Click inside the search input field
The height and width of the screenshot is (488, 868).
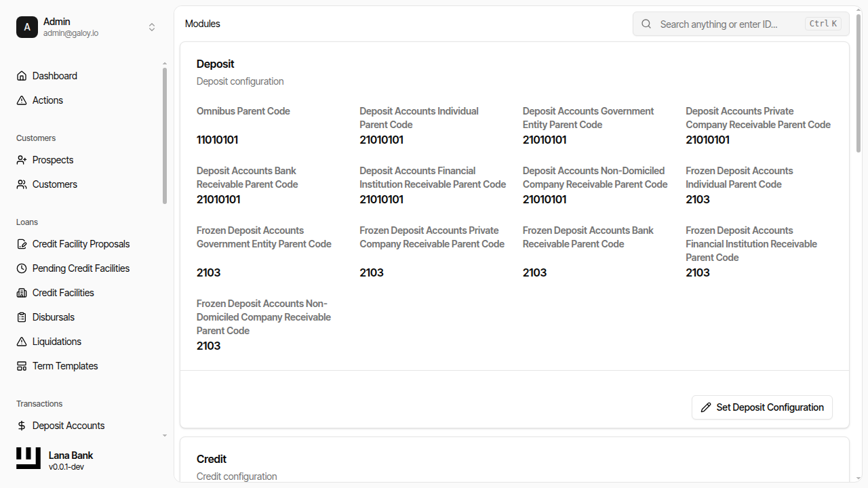click(x=719, y=24)
